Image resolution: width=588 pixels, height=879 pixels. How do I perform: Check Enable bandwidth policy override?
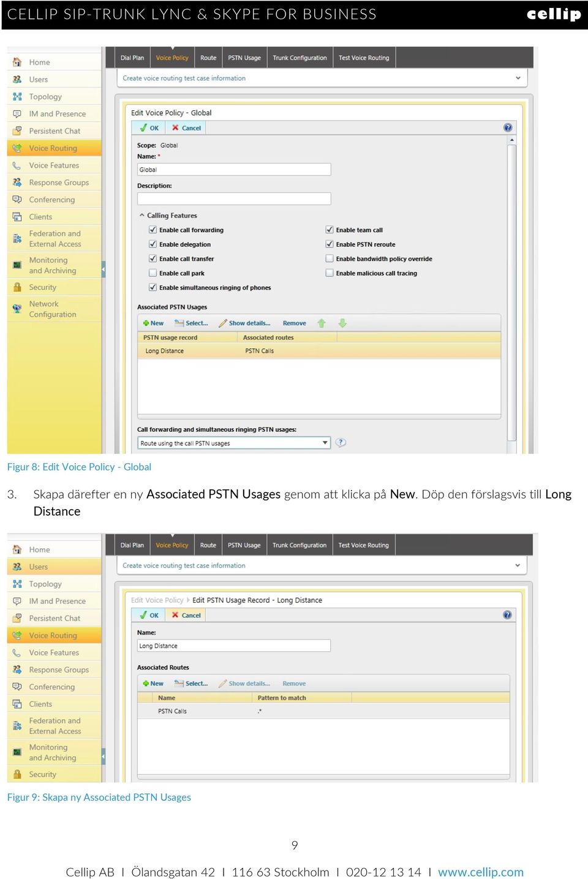[x=330, y=258]
